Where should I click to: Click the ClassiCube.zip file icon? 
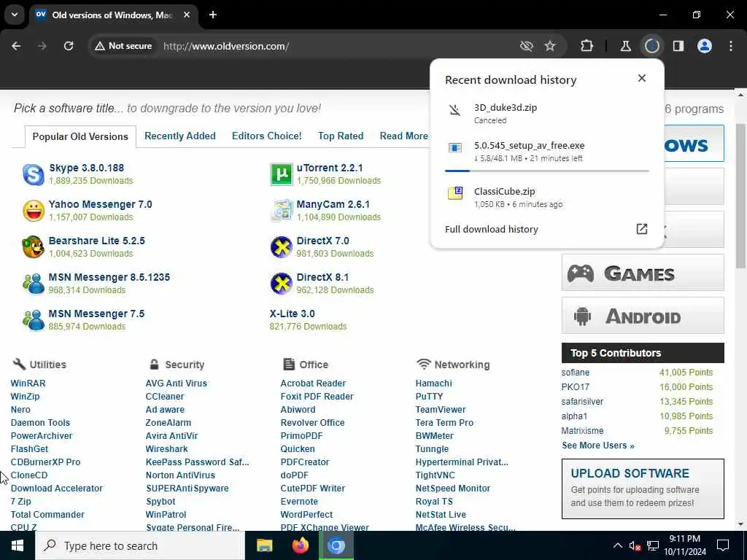pyautogui.click(x=455, y=192)
